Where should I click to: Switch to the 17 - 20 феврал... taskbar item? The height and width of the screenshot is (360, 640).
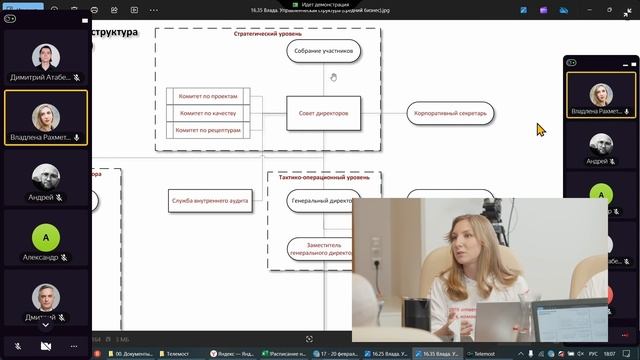point(335,354)
